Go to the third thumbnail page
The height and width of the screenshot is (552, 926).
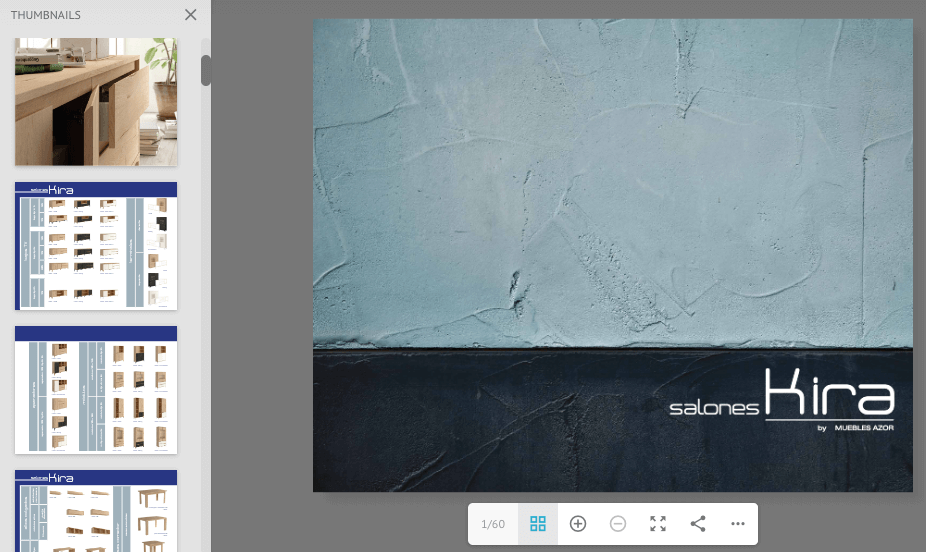pos(96,390)
